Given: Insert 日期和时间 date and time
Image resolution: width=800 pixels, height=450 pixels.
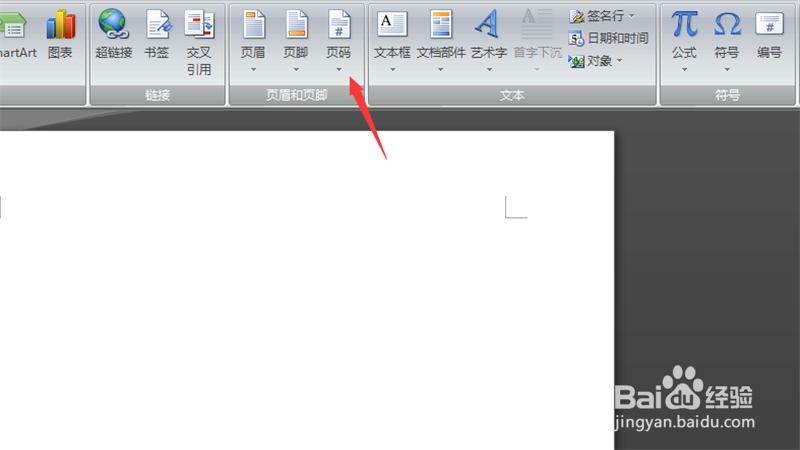Looking at the screenshot, I should (608, 38).
